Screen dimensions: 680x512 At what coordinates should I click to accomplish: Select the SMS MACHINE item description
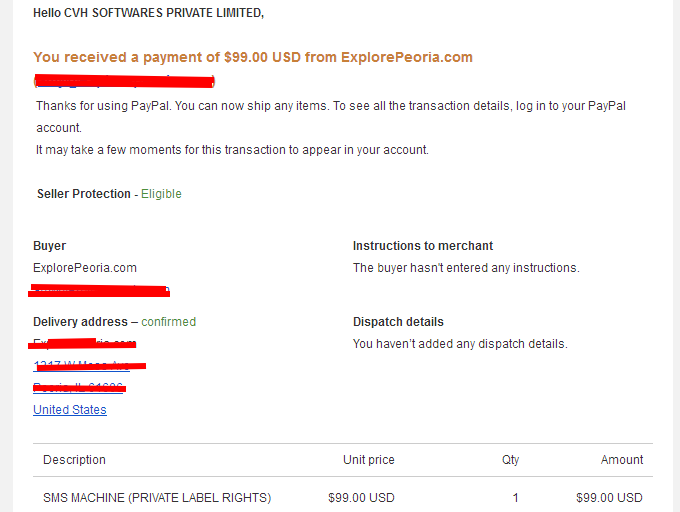[157, 498]
